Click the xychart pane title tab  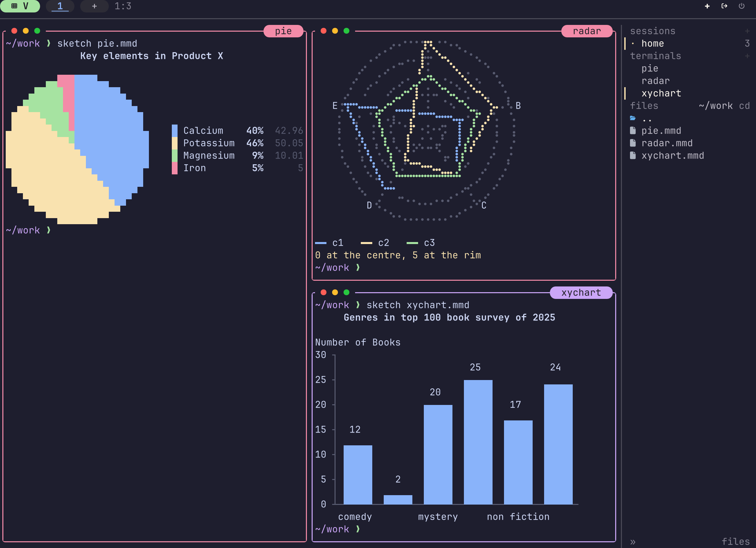tap(581, 293)
